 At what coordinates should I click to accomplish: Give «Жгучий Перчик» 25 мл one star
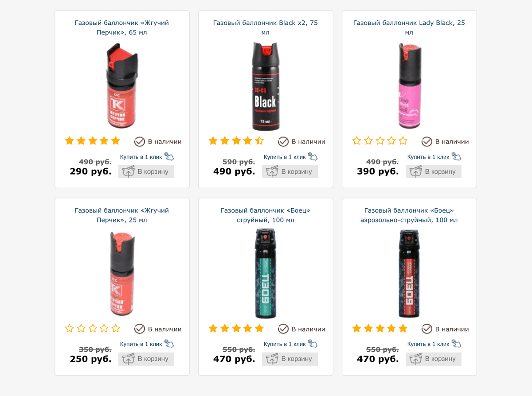(70, 328)
